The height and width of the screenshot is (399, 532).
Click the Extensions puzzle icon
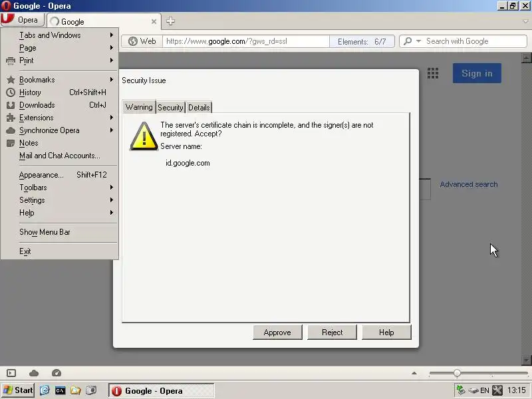pos(11,118)
